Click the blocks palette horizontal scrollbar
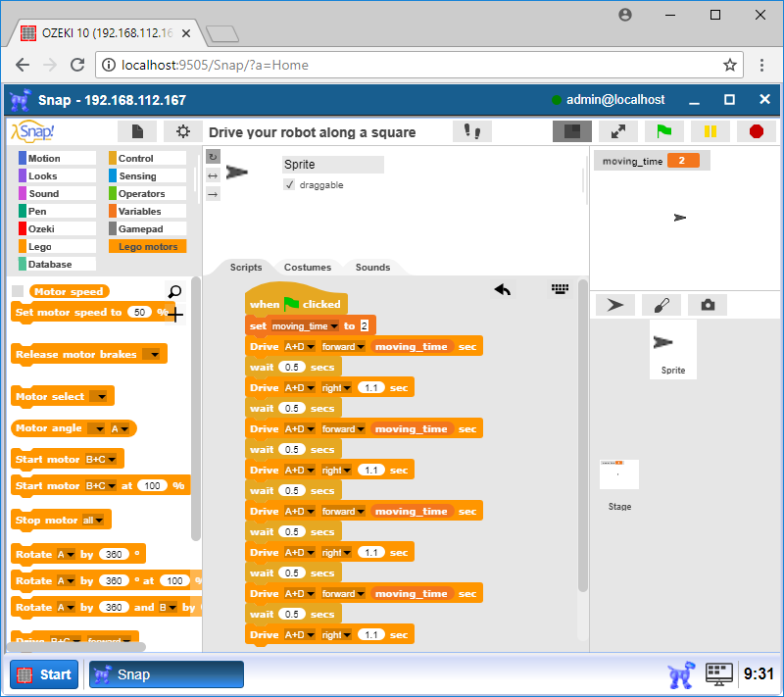This screenshot has width=784, height=697. tap(77, 646)
